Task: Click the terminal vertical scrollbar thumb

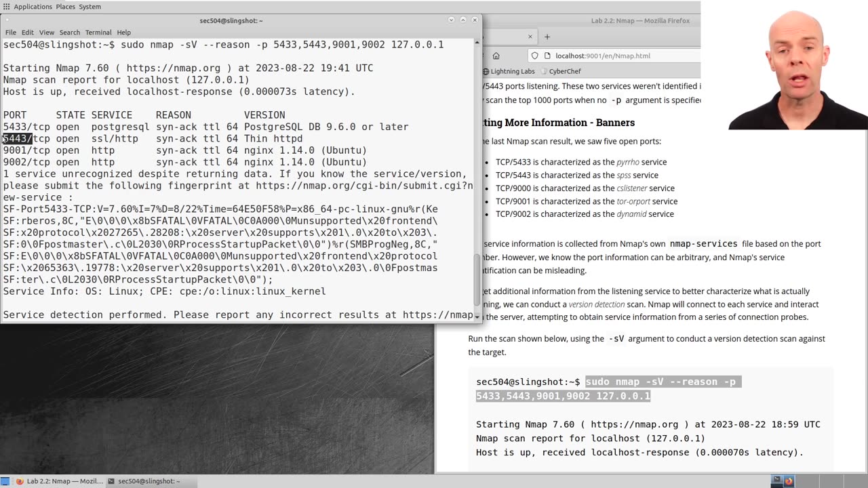Action: point(477,280)
